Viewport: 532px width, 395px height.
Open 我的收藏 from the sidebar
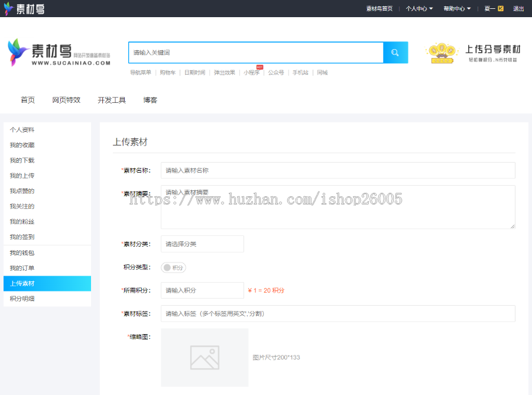22,145
